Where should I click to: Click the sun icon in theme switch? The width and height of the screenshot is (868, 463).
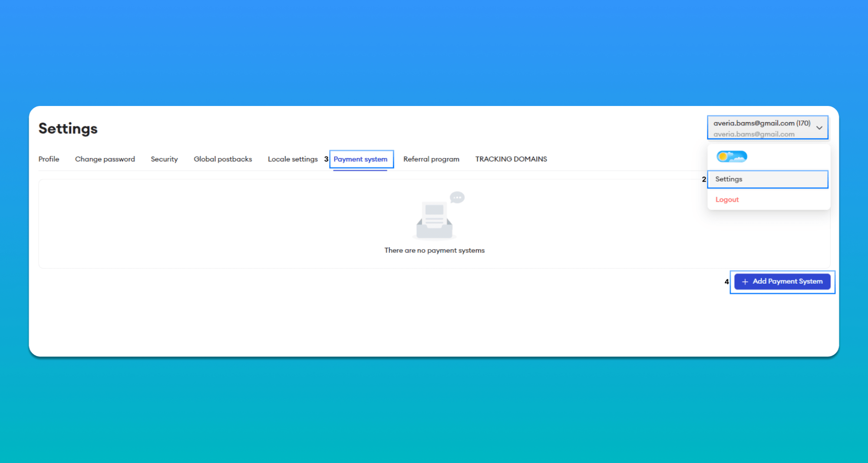tap(723, 156)
